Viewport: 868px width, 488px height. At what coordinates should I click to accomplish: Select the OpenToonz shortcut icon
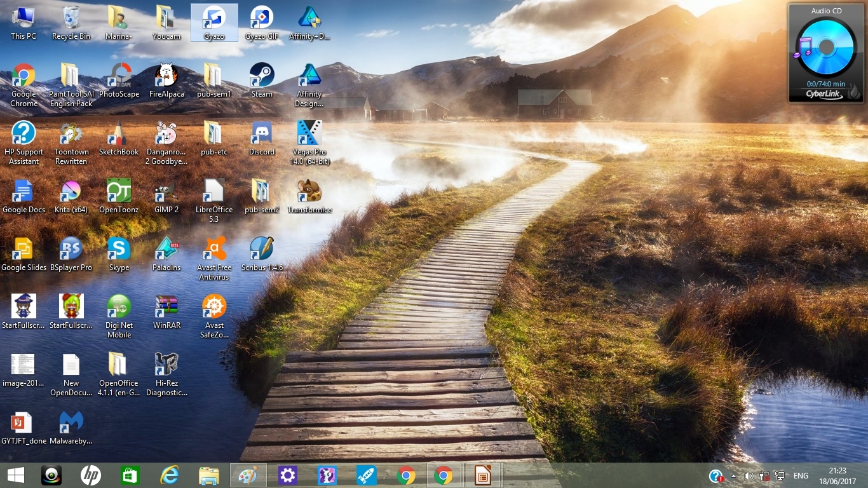click(x=119, y=196)
